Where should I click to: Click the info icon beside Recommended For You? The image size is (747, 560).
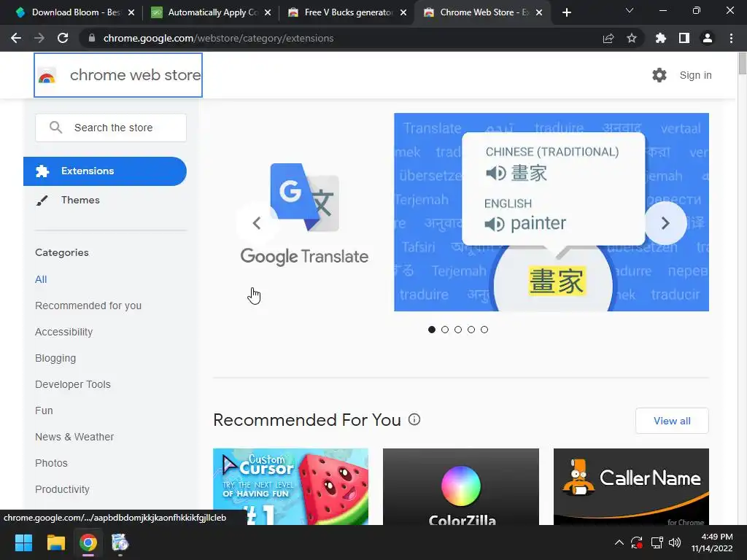(x=414, y=419)
